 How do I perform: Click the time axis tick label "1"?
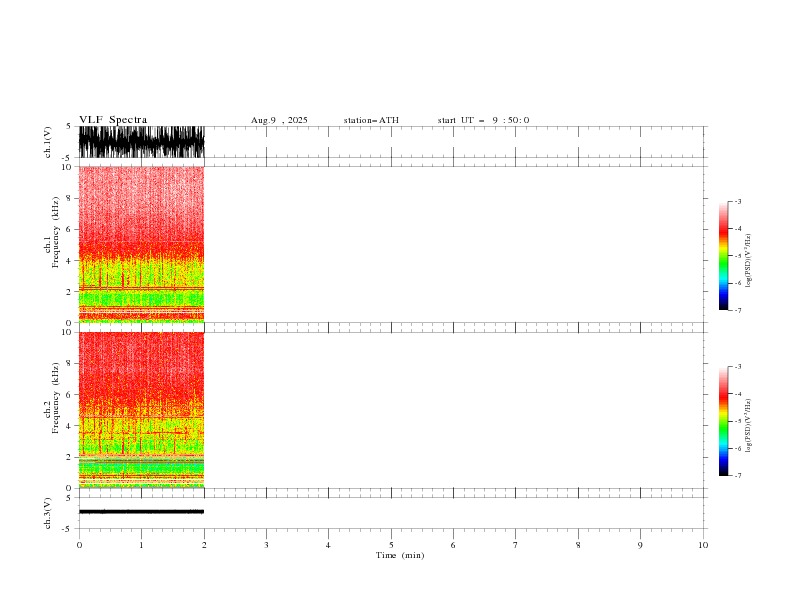click(141, 545)
